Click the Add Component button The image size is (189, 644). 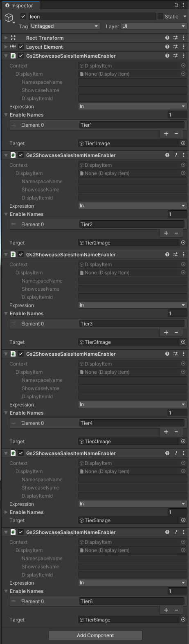95,635
